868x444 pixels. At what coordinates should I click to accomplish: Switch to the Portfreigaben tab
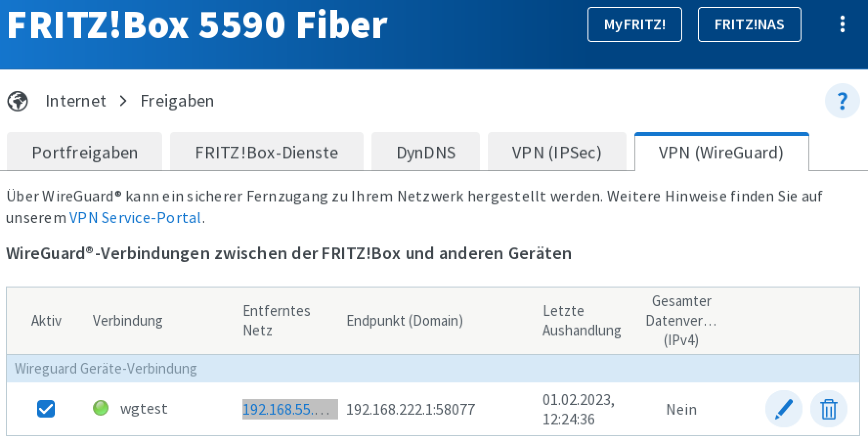pyautogui.click(x=85, y=153)
